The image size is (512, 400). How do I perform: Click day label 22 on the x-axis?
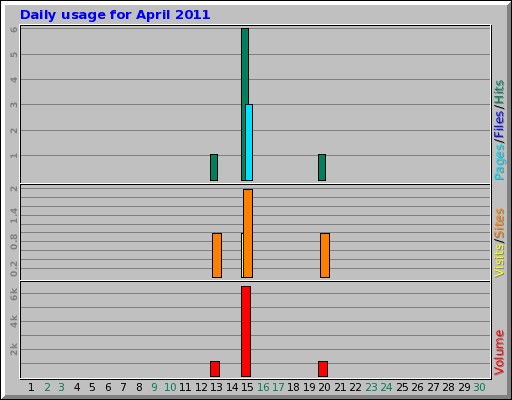coord(355,387)
